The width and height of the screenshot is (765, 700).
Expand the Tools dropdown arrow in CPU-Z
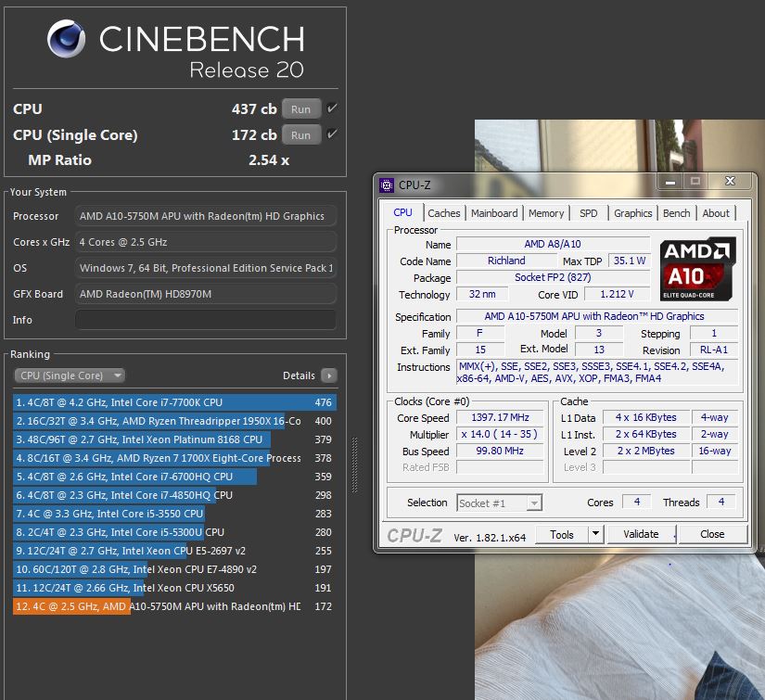pyautogui.click(x=595, y=534)
